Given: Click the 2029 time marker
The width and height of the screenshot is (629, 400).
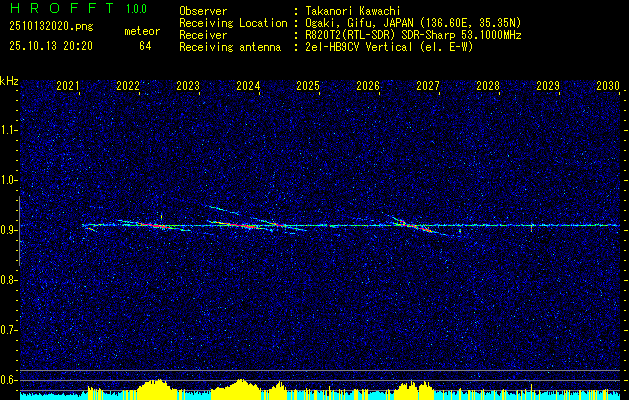Looking at the screenshot, I should click(548, 86).
